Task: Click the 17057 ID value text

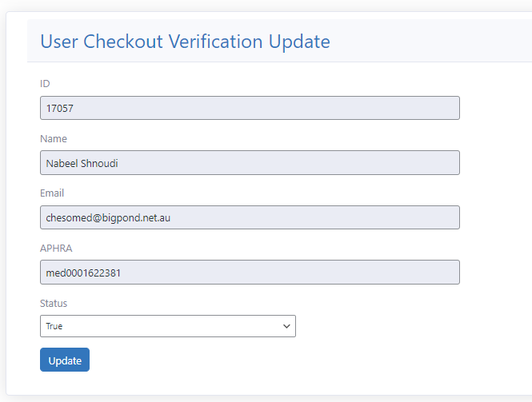Action: (x=60, y=109)
